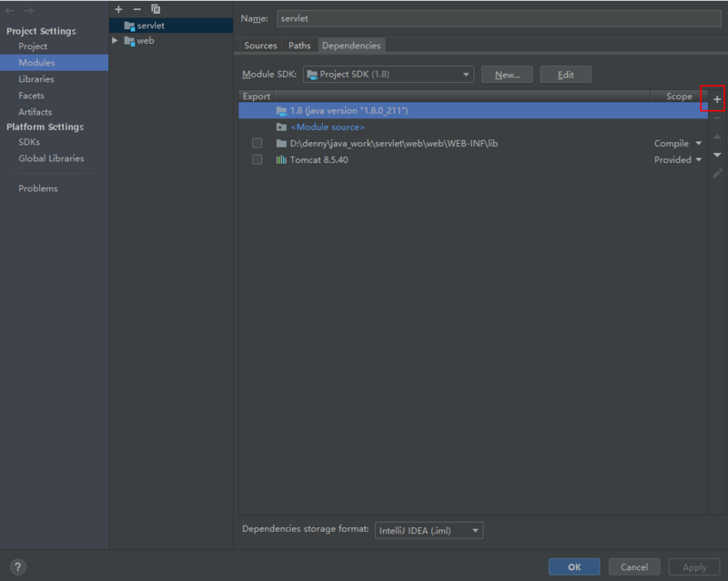Click the web module folder icon
The width and height of the screenshot is (728, 581).
pyautogui.click(x=129, y=41)
